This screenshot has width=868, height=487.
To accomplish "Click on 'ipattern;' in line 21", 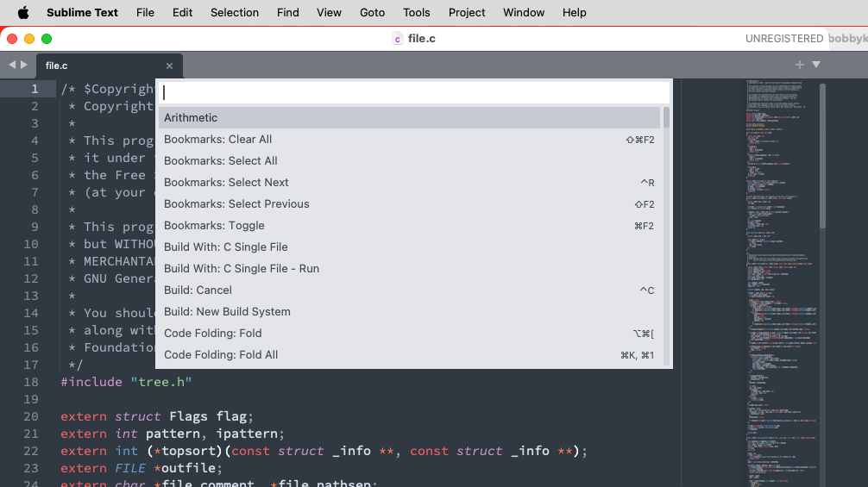I will (x=249, y=434).
